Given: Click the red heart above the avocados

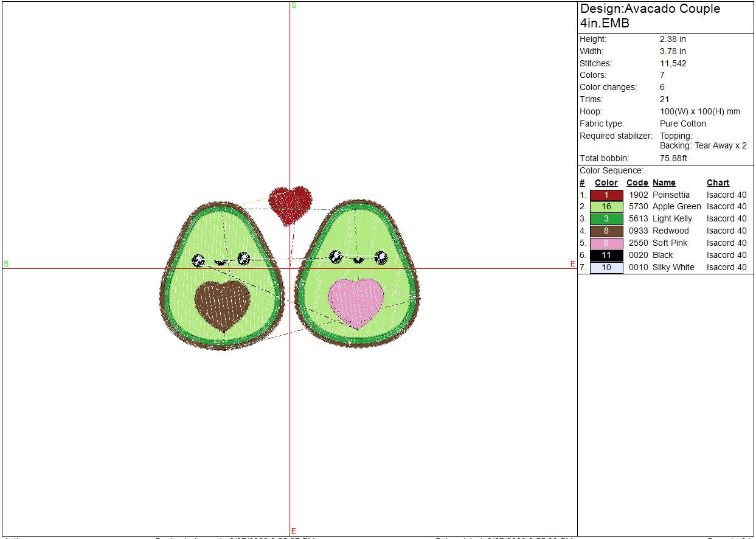Looking at the screenshot, I should (x=291, y=203).
